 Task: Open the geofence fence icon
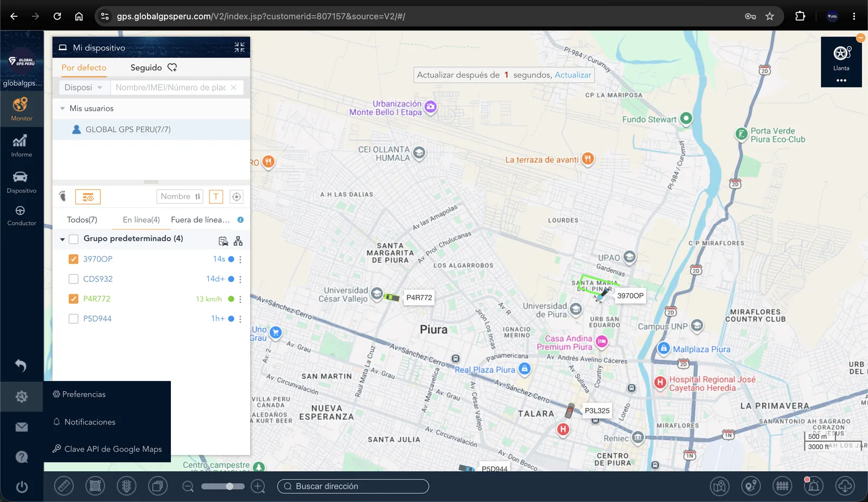click(x=782, y=486)
